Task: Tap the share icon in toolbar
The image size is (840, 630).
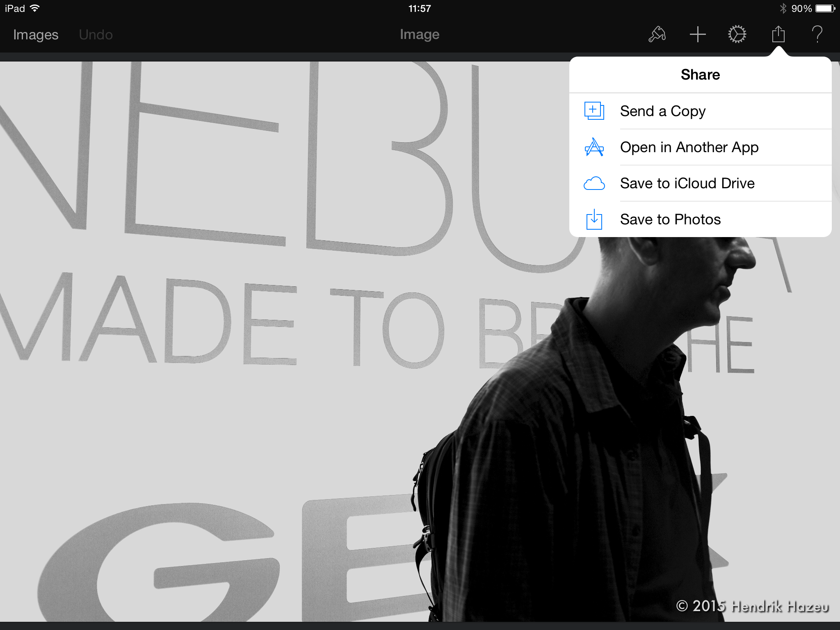Action: pyautogui.click(x=778, y=34)
